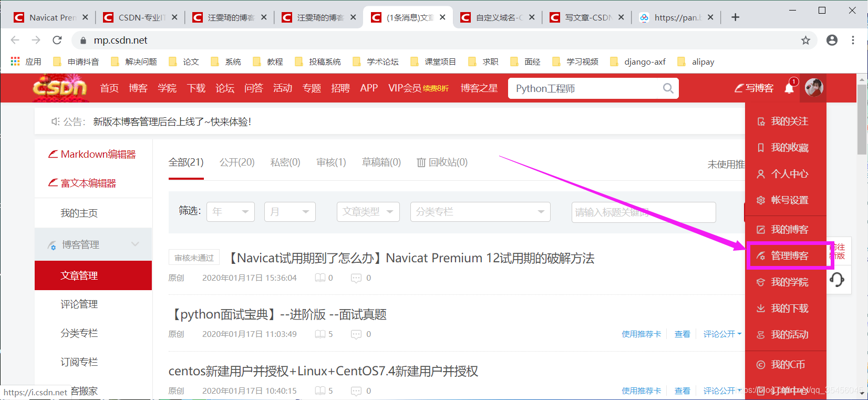Viewport: 868px width, 400px height.
Task: Open the apps grid in bookmarks bar
Action: click(x=15, y=61)
